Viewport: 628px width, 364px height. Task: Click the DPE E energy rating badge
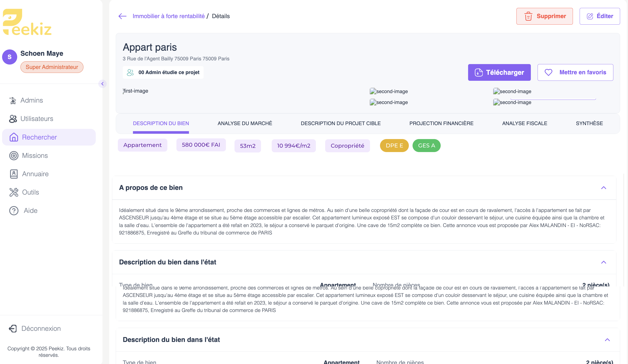click(394, 145)
